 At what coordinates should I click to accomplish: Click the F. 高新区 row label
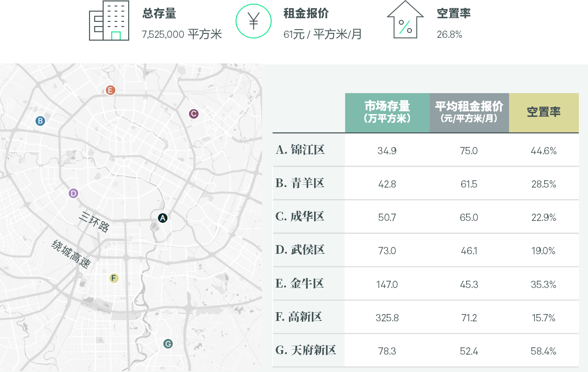[x=299, y=317]
